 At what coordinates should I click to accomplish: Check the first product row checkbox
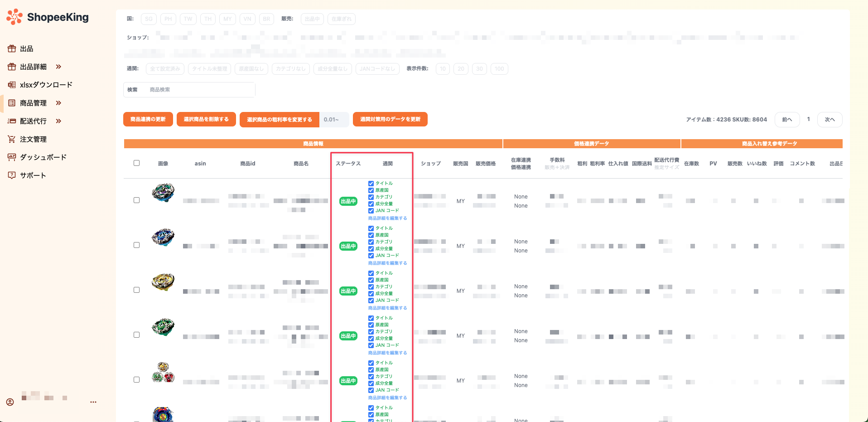(x=136, y=200)
